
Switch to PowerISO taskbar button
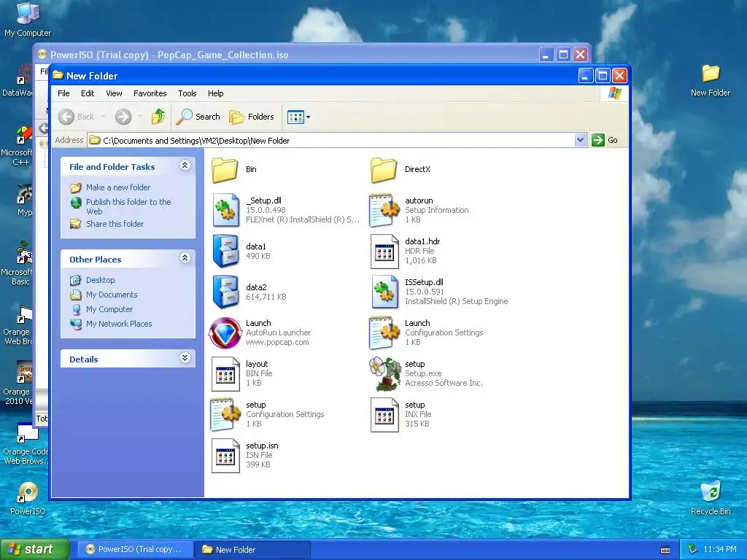click(135, 550)
